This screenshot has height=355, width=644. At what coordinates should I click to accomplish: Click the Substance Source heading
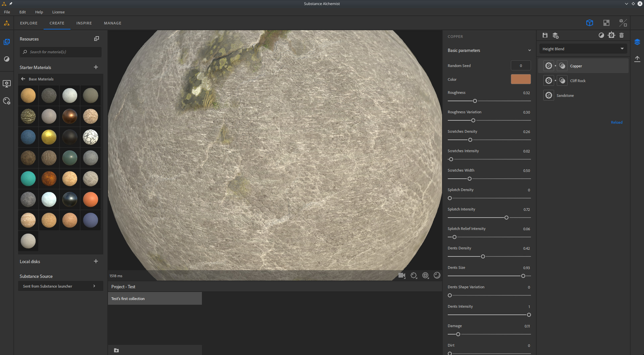pyautogui.click(x=36, y=276)
